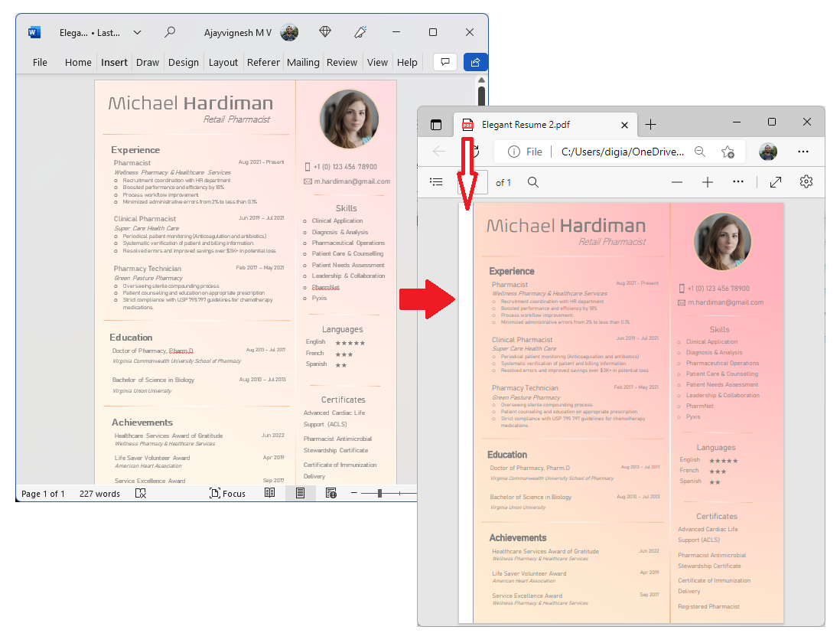This screenshot has height=643, width=840.
Task: Click the blue Share button in Word
Action: click(x=475, y=62)
